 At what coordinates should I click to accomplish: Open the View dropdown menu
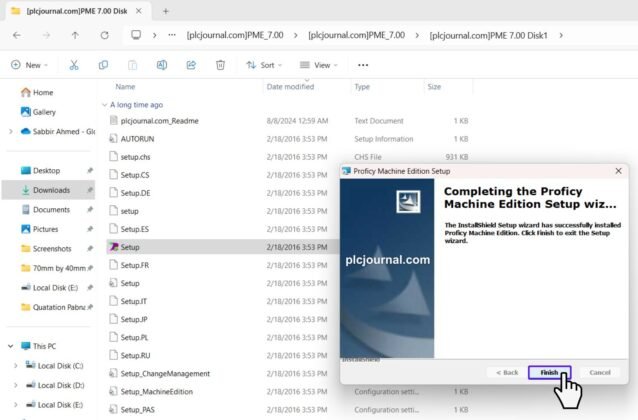coord(318,65)
